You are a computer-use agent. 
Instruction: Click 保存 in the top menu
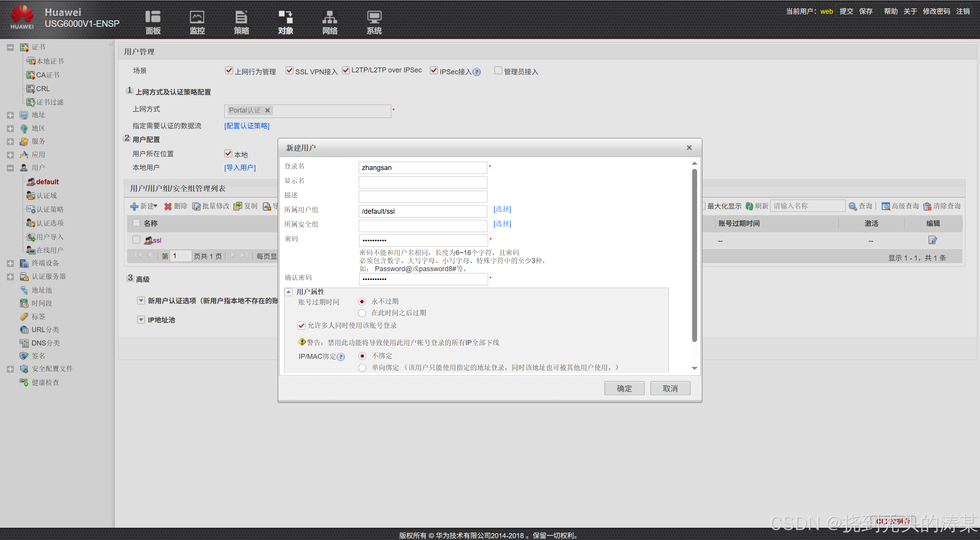tap(866, 11)
